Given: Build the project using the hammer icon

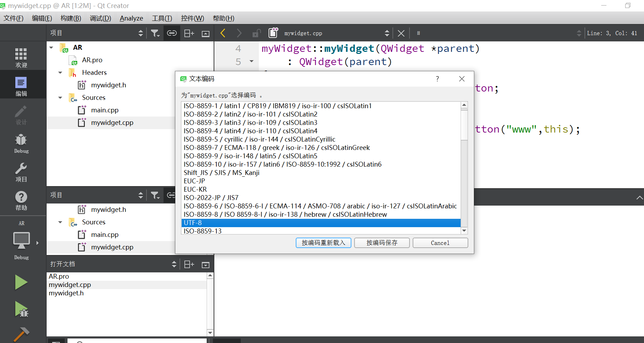Looking at the screenshot, I should (x=21, y=333).
